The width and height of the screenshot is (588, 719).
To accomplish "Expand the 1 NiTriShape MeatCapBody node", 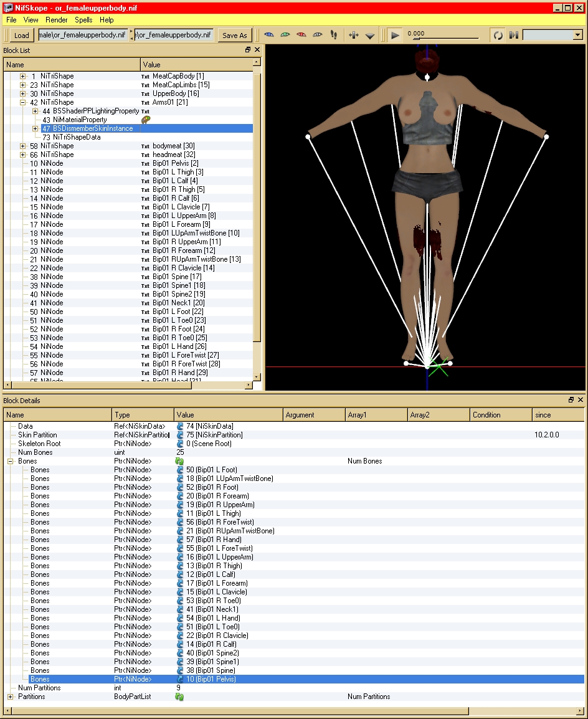I will coord(22,77).
